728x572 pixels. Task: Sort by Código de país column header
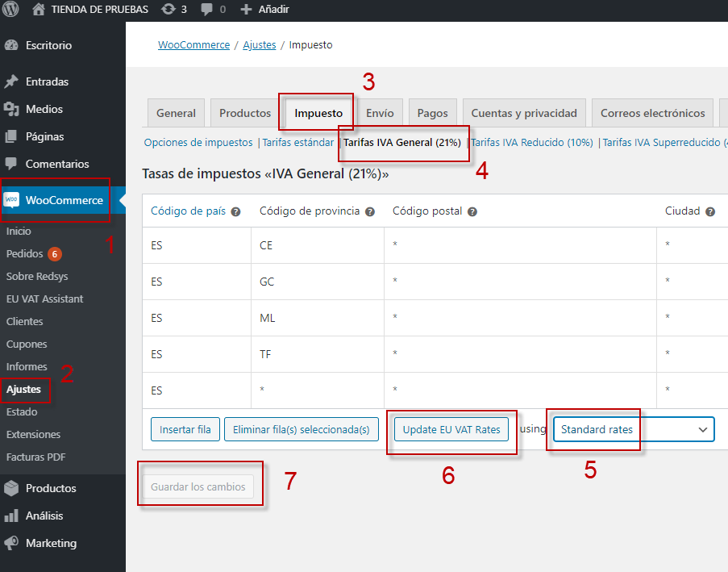click(x=188, y=211)
